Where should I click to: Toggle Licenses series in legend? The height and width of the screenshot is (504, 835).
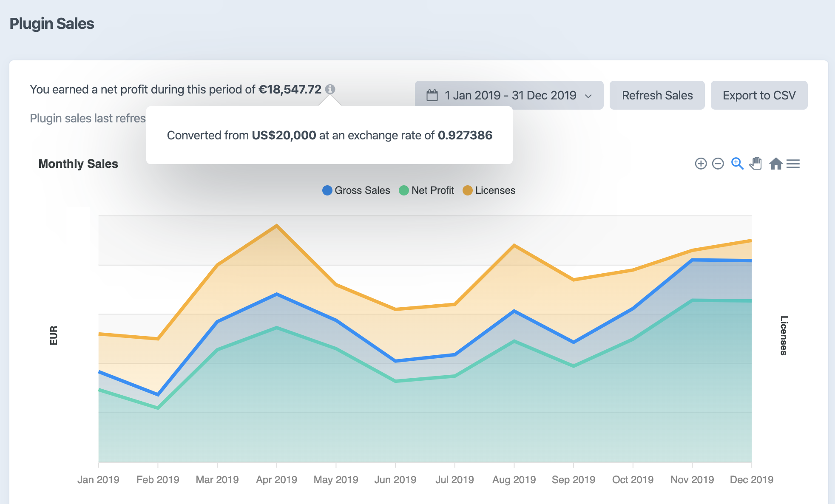click(x=495, y=190)
